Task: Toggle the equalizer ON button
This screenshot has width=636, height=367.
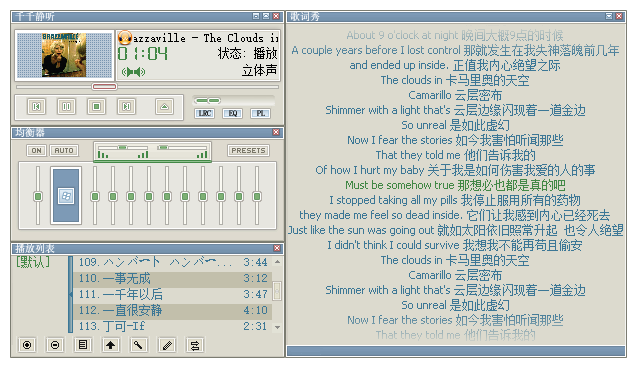Action: click(37, 150)
